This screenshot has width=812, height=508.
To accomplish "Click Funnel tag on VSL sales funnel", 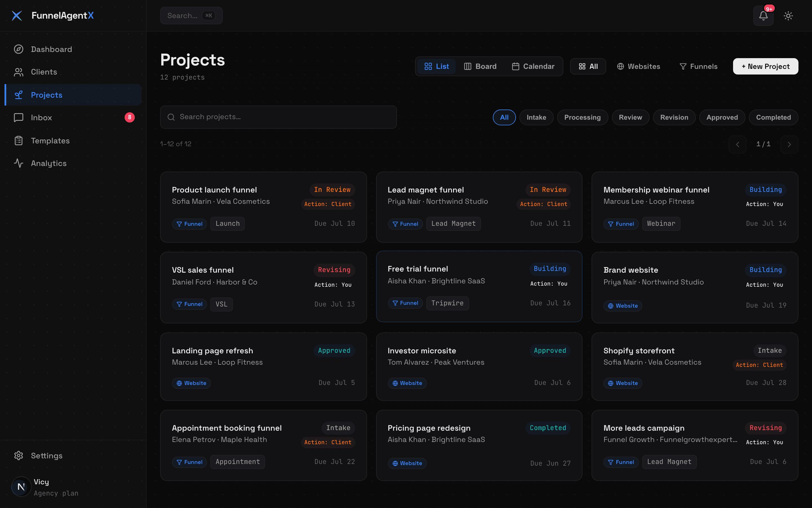I will coord(189,304).
